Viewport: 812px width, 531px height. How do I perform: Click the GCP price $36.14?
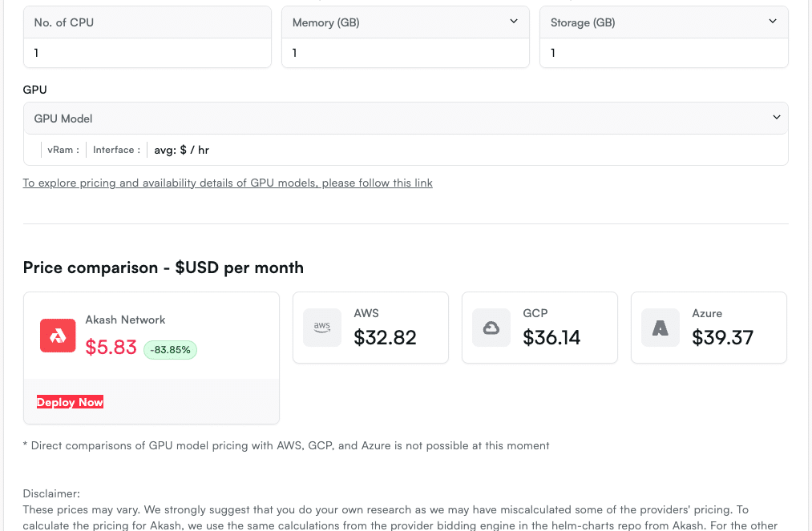551,337
